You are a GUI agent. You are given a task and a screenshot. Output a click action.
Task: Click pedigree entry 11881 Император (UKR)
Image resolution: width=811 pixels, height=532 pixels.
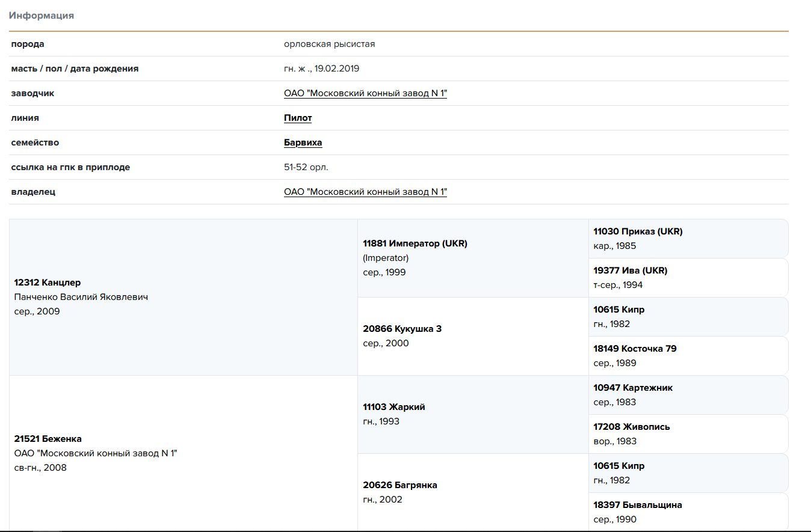415,243
